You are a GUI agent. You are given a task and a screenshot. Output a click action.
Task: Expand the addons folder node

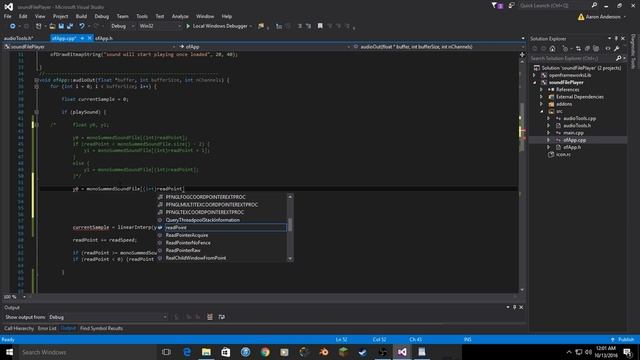[x=542, y=104]
